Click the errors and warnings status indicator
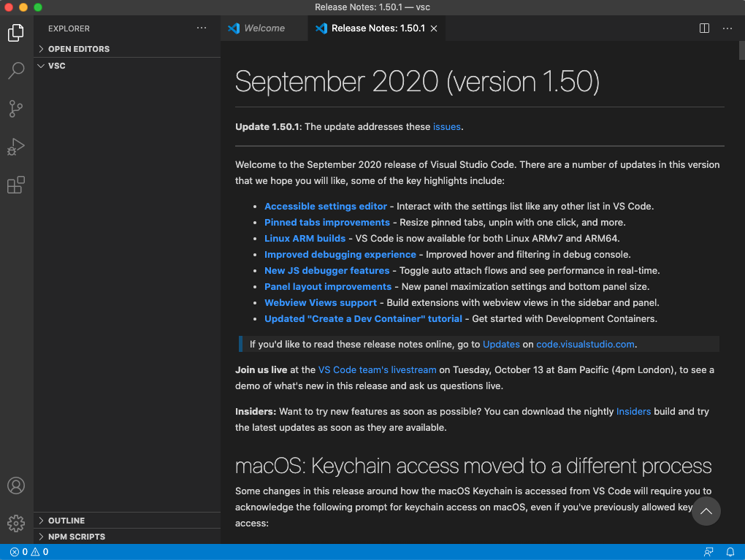 pos(29,551)
